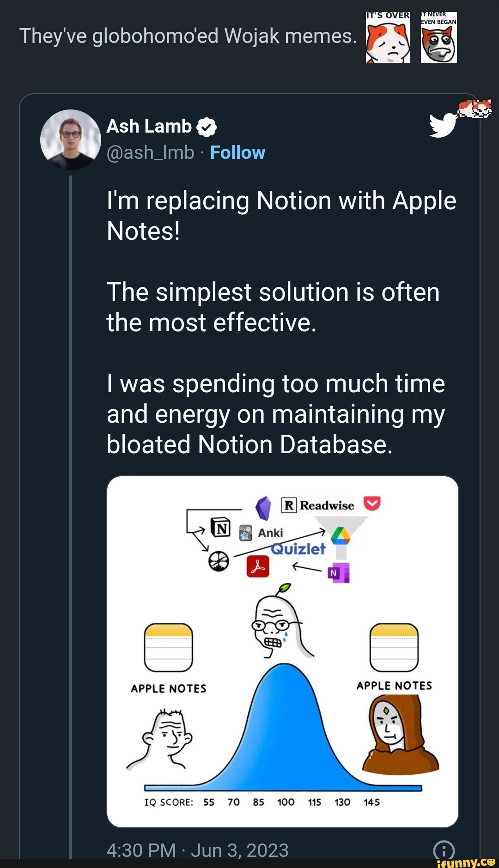Click the left Apple Notes icon
This screenshot has height=868, width=499.
click(168, 647)
